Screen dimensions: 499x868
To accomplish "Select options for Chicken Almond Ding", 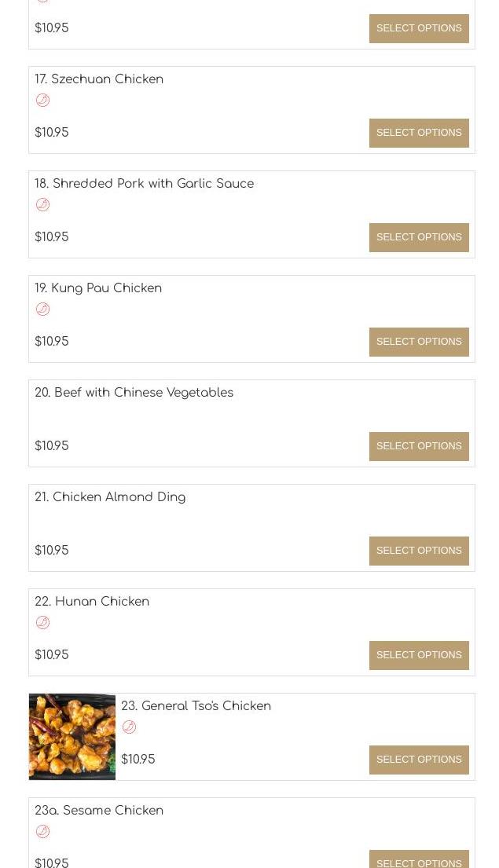I will point(419,551).
